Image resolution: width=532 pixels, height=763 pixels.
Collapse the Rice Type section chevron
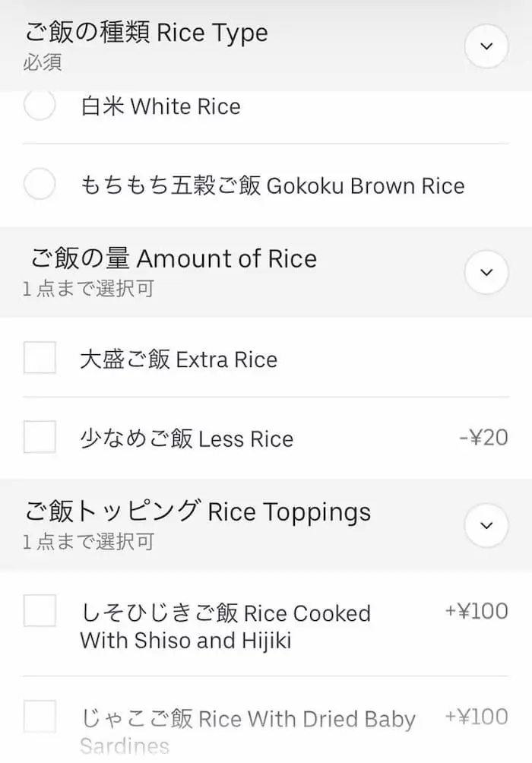point(486,46)
